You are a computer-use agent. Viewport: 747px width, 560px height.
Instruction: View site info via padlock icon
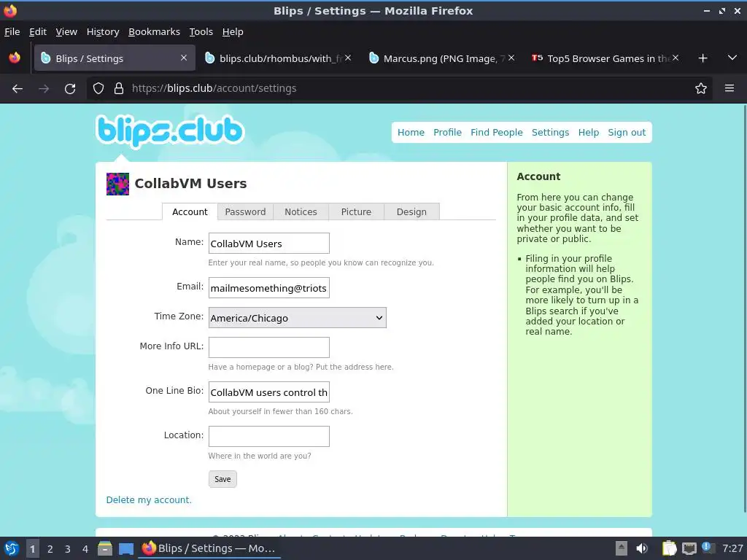[x=119, y=88]
